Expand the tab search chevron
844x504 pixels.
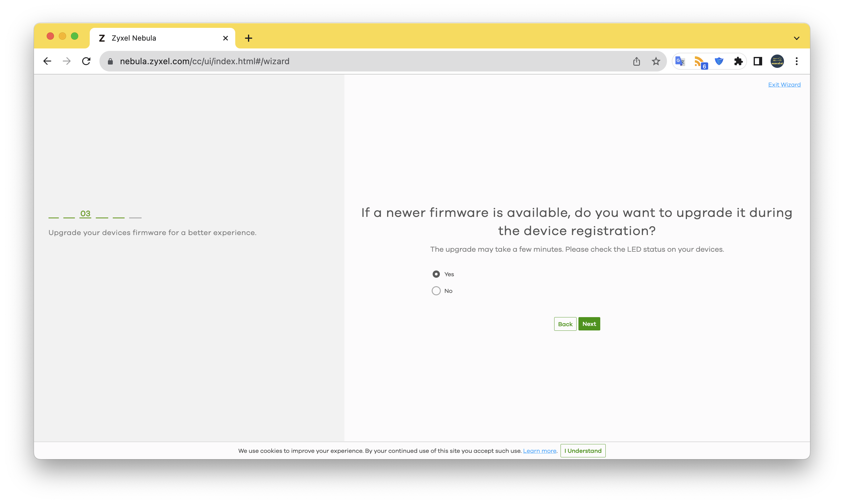[x=796, y=38]
